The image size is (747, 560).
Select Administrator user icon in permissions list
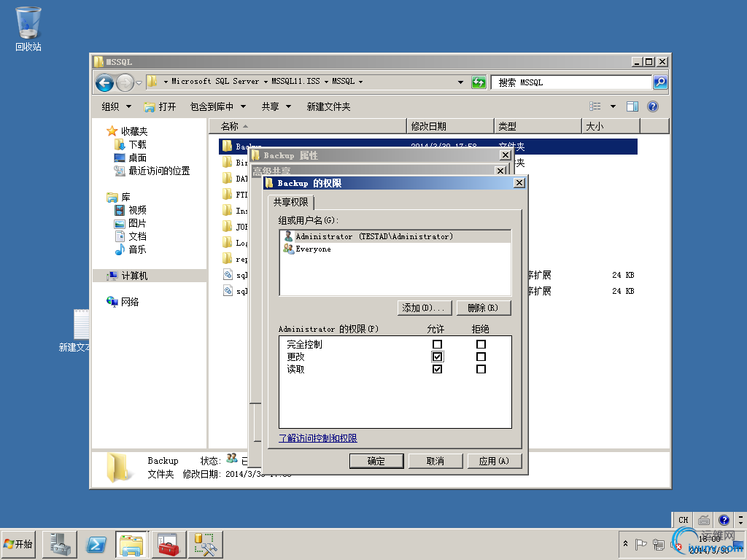pos(288,236)
